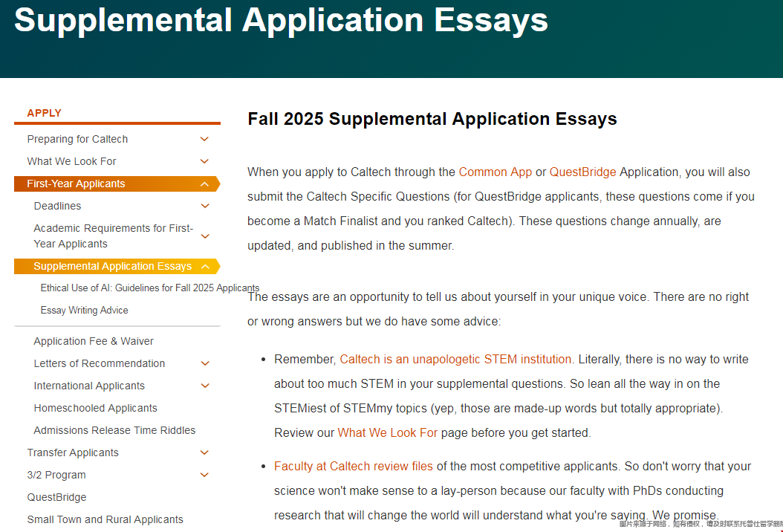Viewport: 783px width, 532px height.
Task: Expand the What We Look For chevron
Action: (204, 161)
